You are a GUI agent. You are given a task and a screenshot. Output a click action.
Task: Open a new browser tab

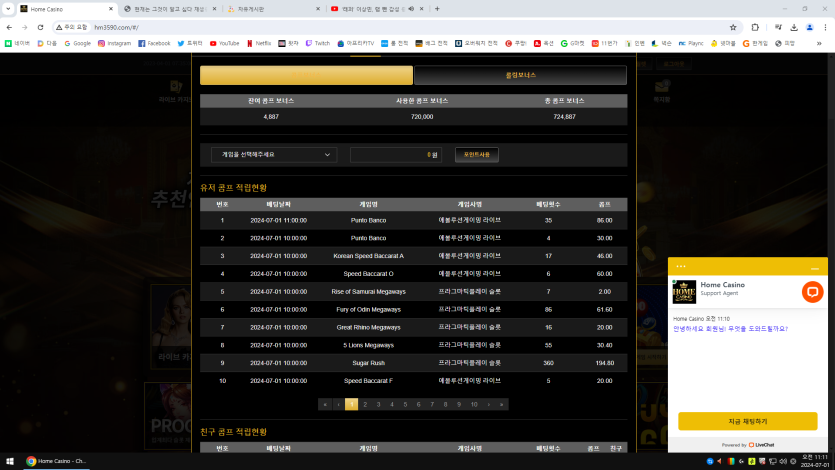(x=437, y=9)
